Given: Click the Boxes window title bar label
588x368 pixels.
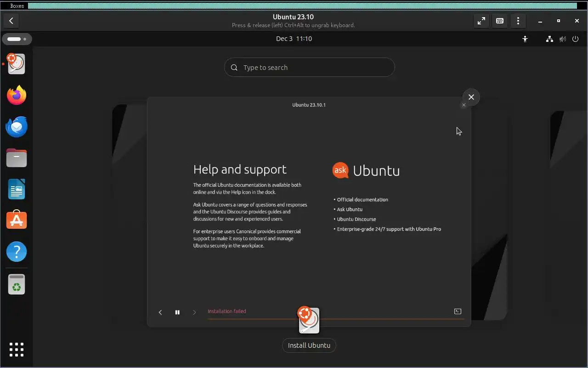Looking at the screenshot, I should pyautogui.click(x=17, y=6).
